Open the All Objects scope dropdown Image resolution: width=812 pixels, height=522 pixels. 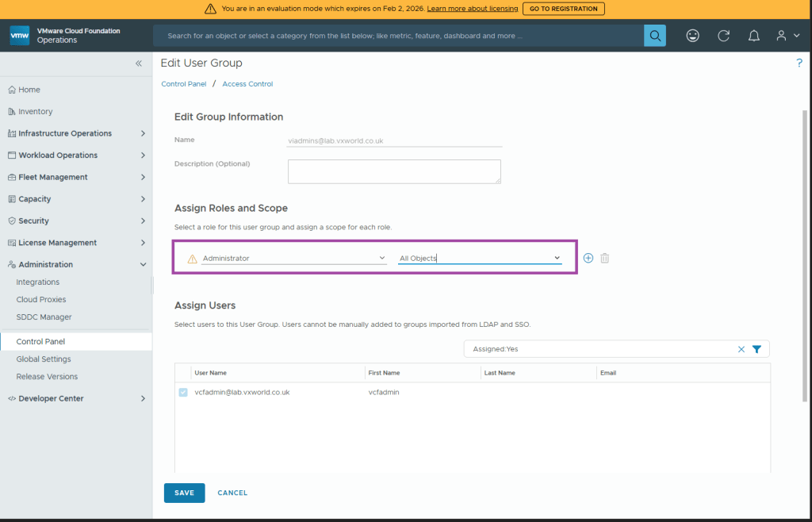pos(480,258)
